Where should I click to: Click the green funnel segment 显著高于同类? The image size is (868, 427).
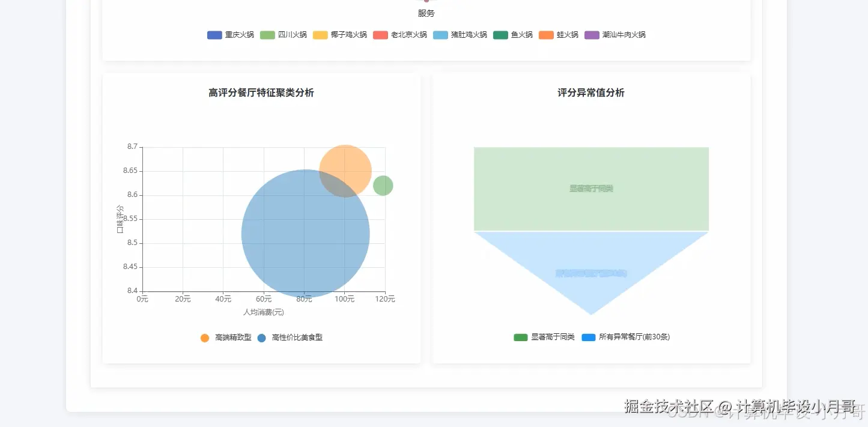[x=591, y=188]
